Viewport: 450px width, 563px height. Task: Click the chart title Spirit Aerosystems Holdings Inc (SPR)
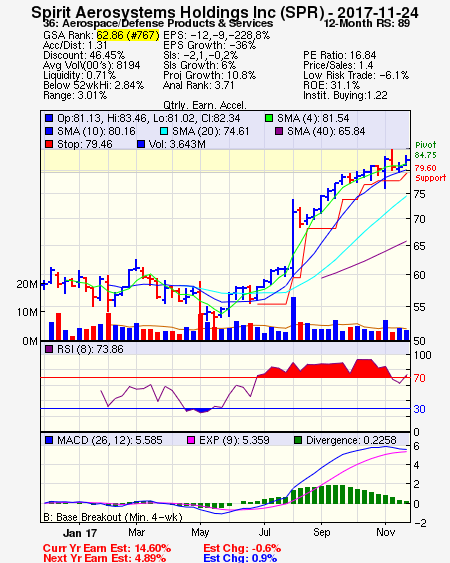tap(177, 13)
